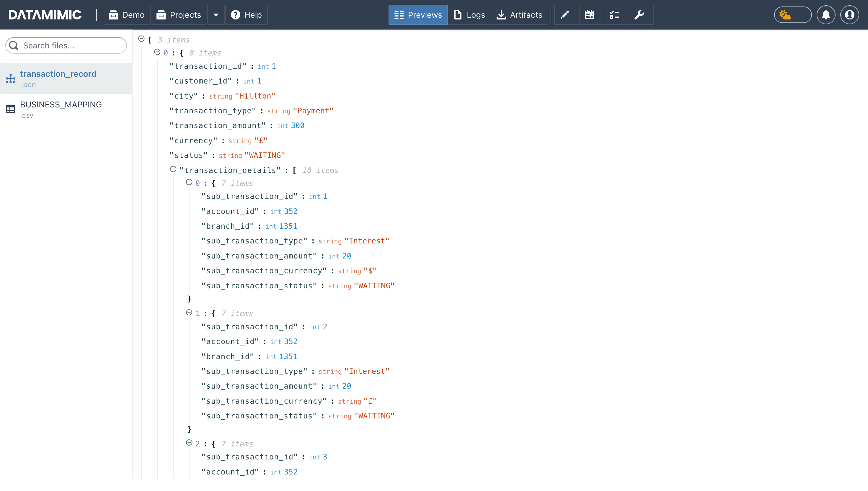Image resolution: width=868 pixels, height=491 pixels.
Task: Switch to the Artifacts tab
Action: [x=519, y=15]
